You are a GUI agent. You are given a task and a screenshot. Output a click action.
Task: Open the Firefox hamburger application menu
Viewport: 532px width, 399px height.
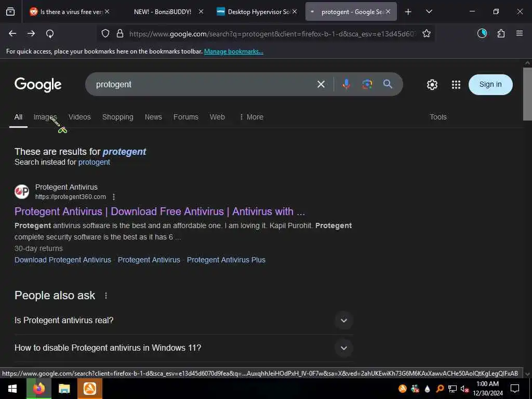pyautogui.click(x=519, y=33)
